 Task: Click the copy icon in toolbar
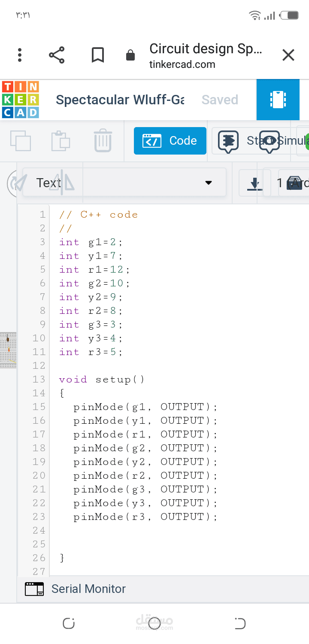(x=21, y=141)
